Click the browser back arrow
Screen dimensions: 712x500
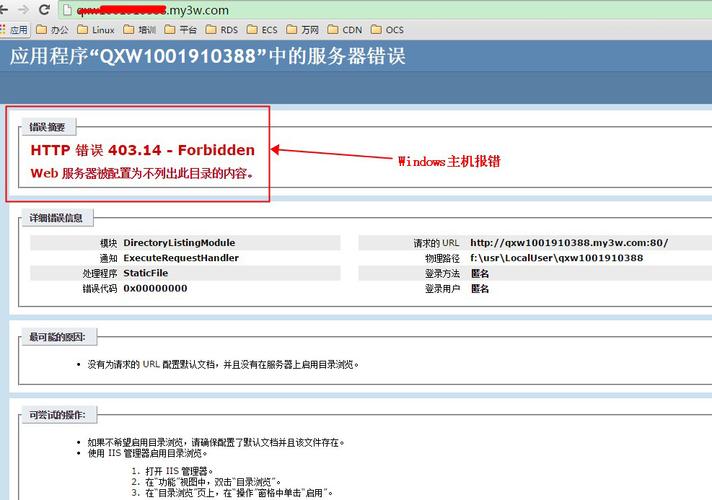(x=4, y=10)
